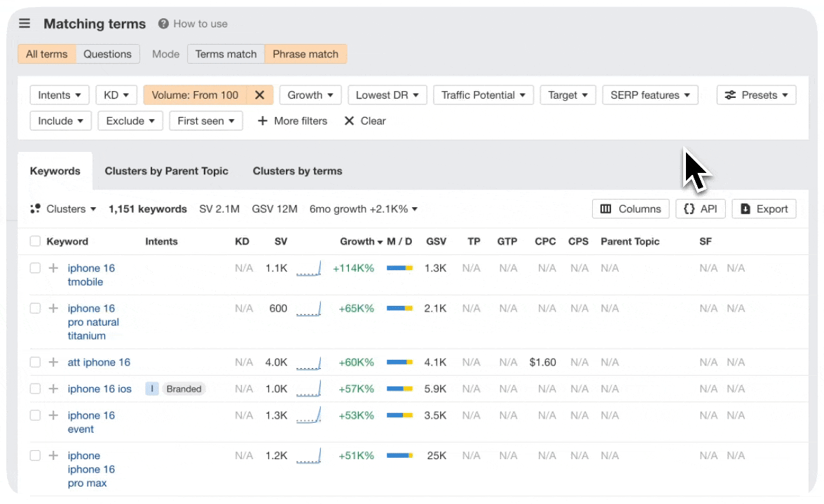Click the plus icon next to att iphone 16
The image size is (824, 504).
(53, 363)
